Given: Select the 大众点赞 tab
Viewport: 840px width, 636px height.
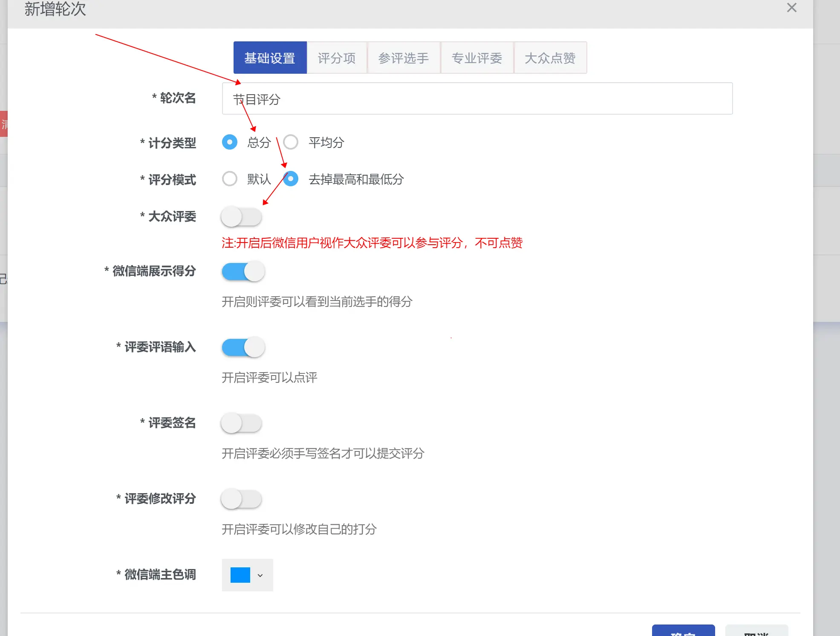Looking at the screenshot, I should [x=550, y=58].
